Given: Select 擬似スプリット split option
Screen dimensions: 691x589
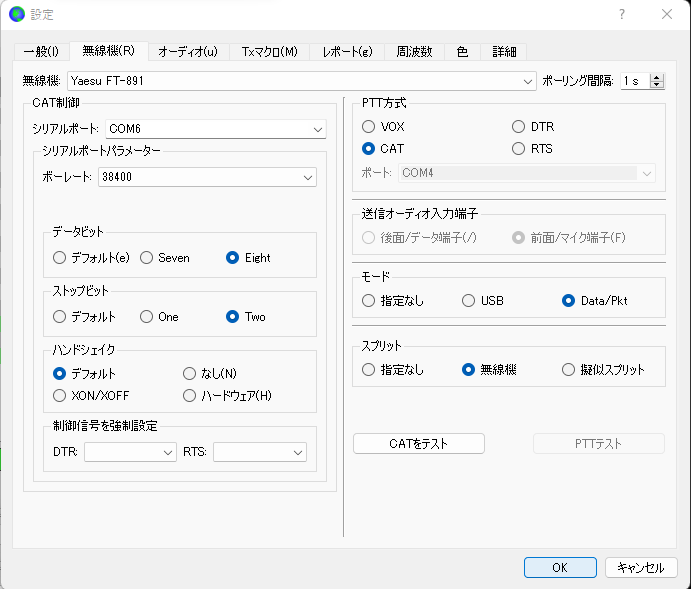Looking at the screenshot, I should tap(568, 370).
